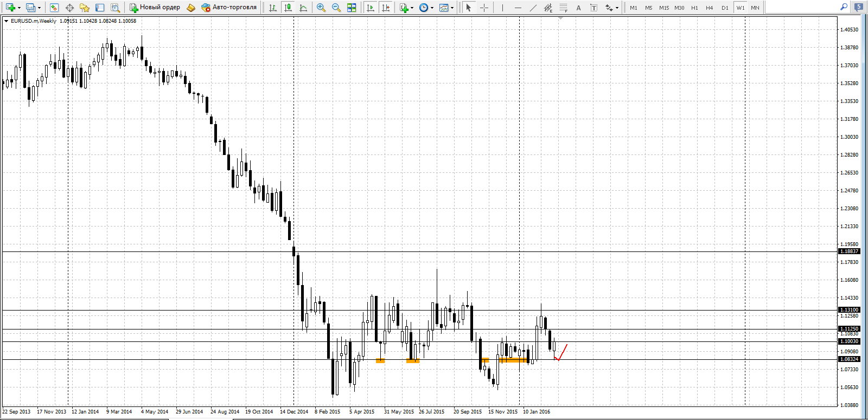This screenshot has width=868, height=420.
Task: Expand the Templates dropdown arrow
Action: pos(452,8)
